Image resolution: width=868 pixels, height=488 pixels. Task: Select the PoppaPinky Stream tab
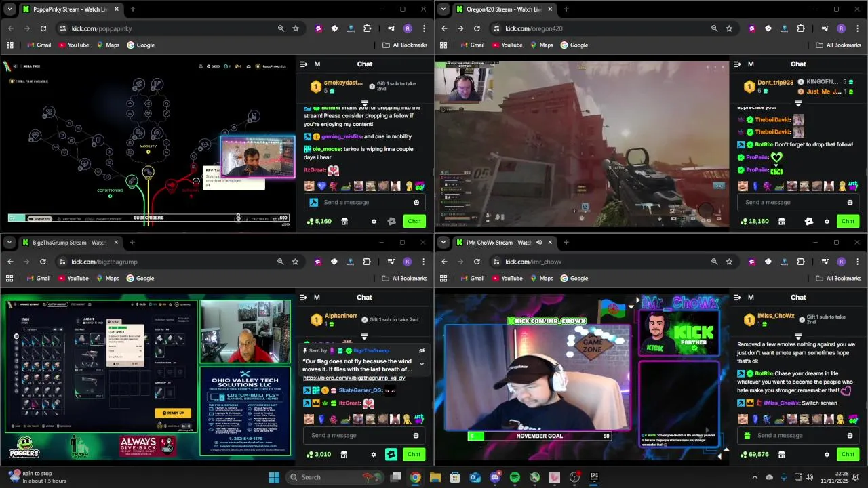[x=71, y=9]
